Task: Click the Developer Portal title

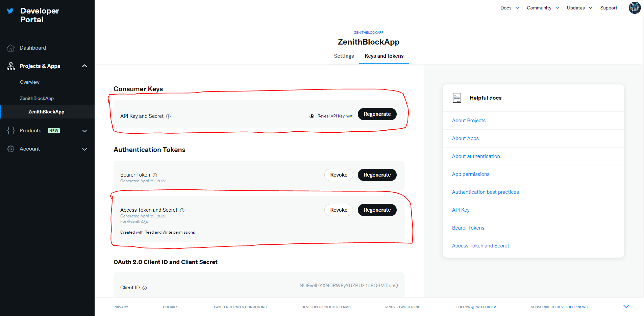Action: (x=40, y=15)
